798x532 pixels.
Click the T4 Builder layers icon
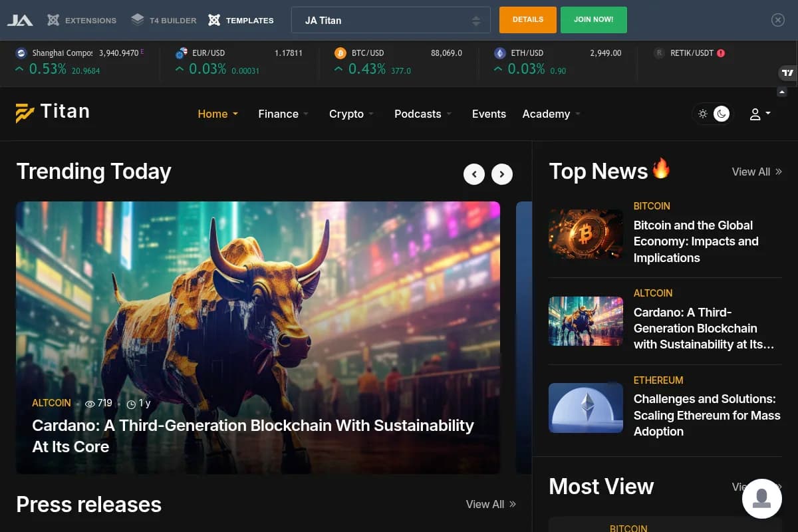[136, 19]
